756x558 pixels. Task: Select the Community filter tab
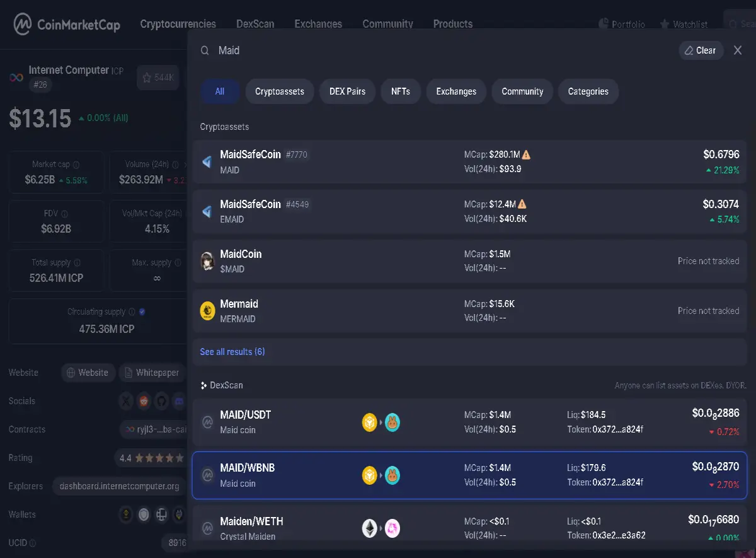click(x=522, y=91)
